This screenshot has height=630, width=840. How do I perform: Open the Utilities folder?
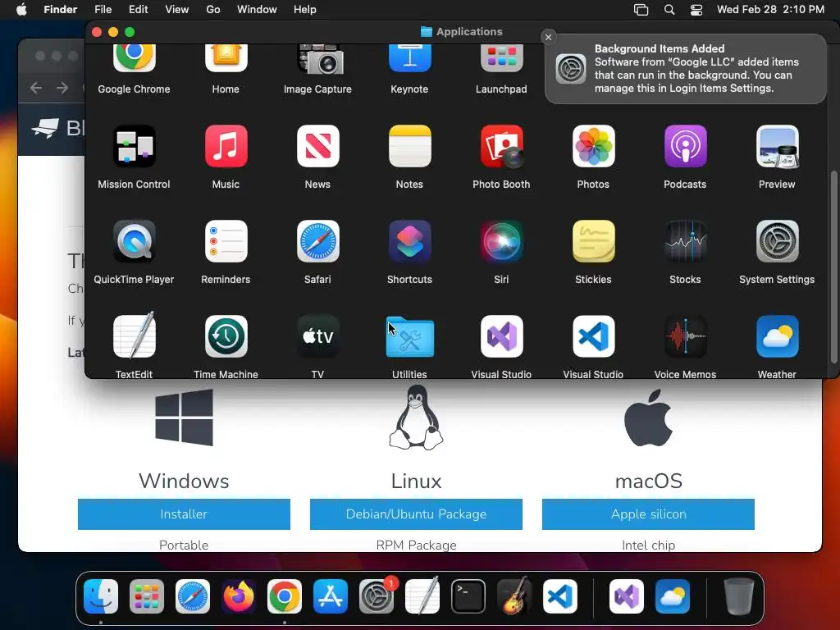coord(410,337)
